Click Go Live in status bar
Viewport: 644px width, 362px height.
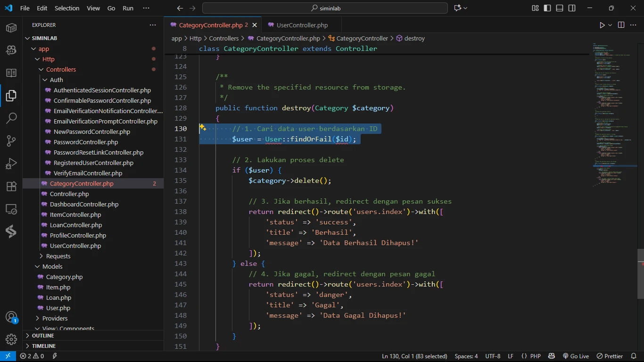576,356
